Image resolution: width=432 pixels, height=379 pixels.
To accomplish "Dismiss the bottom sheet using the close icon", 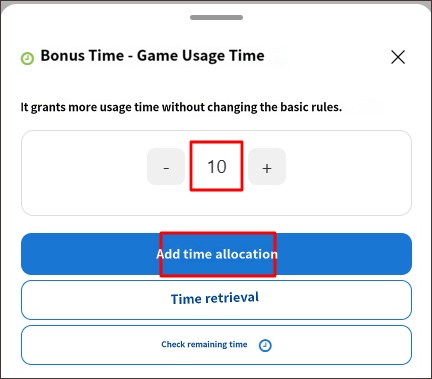I will (x=398, y=57).
